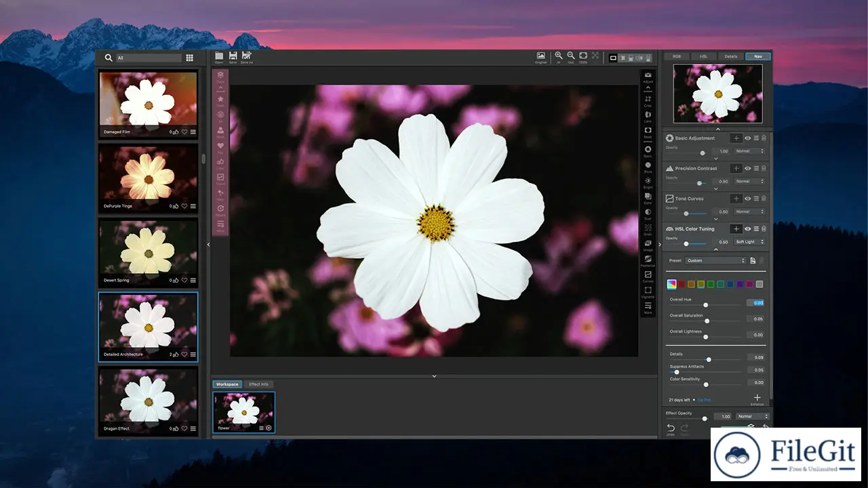Screen dimensions: 868x488
Task: Collapse the left presets panel arrow
Action: (x=208, y=245)
